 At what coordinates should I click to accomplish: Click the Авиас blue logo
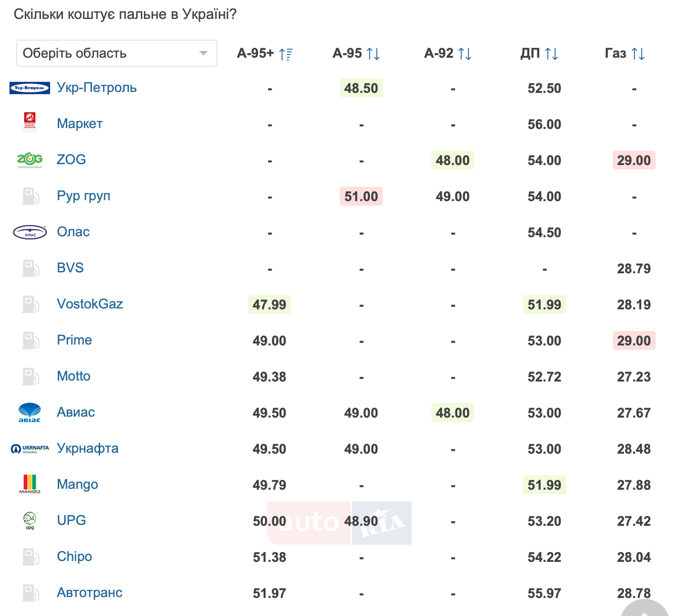pos(30,413)
